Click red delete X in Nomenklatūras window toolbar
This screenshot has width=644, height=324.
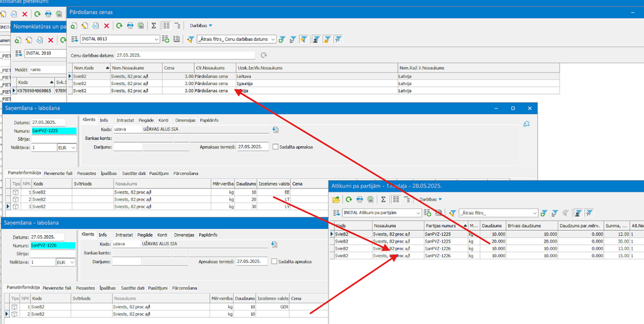[51, 40]
